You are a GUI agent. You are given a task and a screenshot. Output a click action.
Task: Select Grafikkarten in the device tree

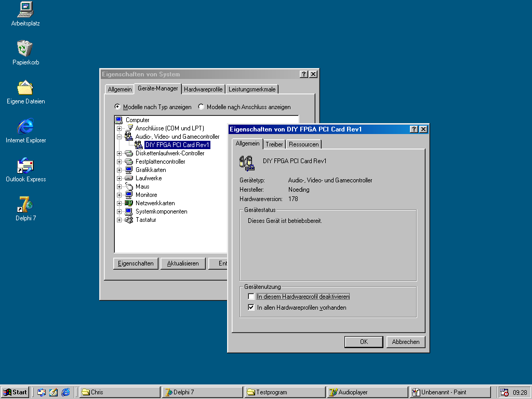[151, 170]
